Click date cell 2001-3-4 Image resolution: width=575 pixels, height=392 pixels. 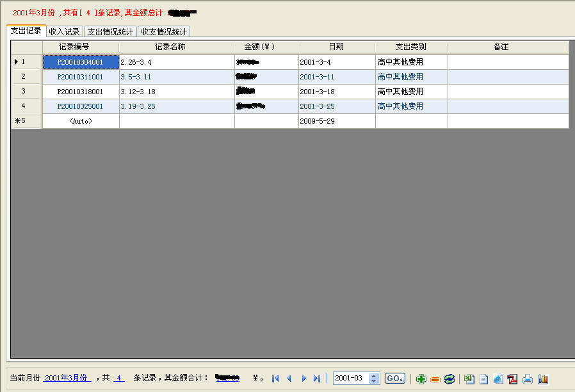337,62
